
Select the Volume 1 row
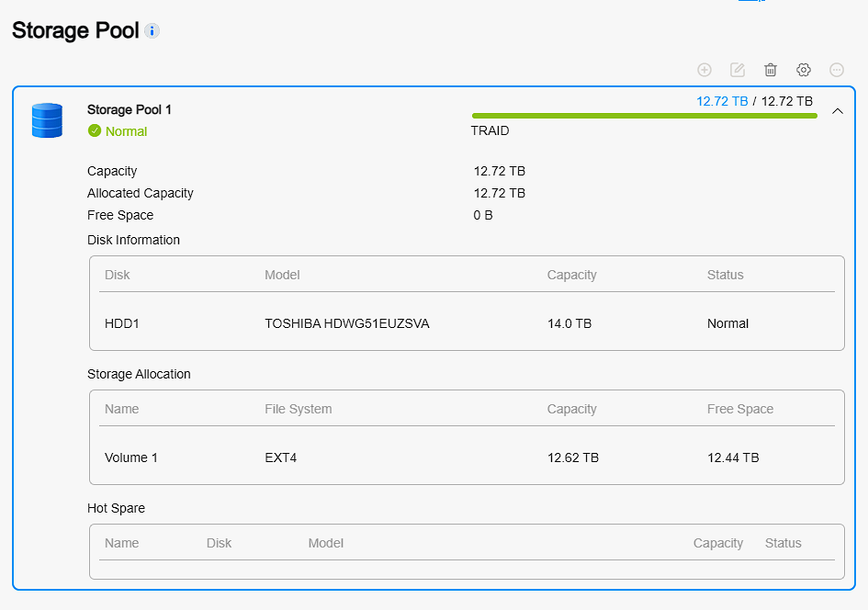click(467, 457)
